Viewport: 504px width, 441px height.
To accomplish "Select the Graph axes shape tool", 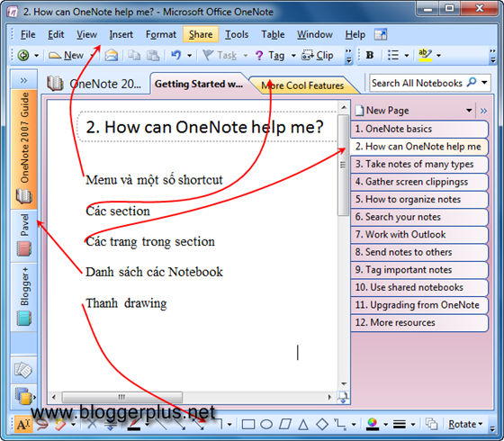I will pyautogui.click(x=340, y=425).
